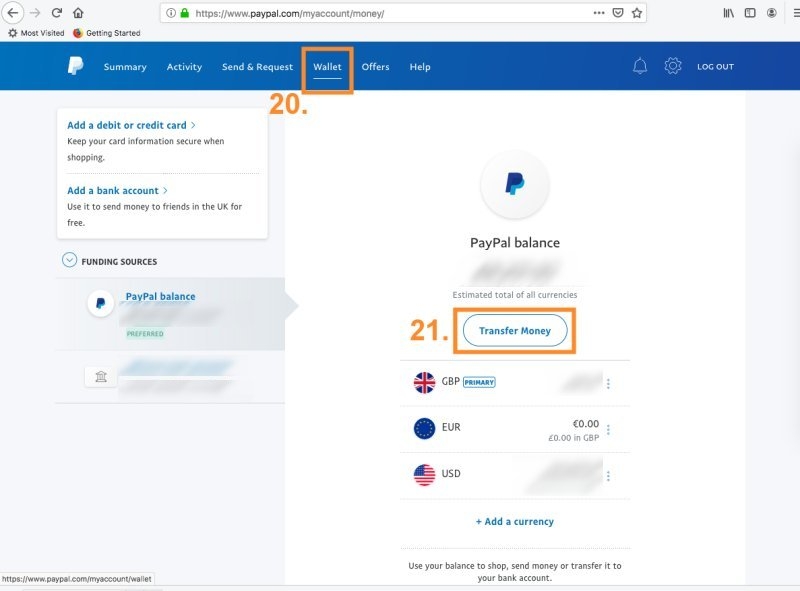Open the Summary tab
Image resolution: width=800 pixels, height=591 pixels.
pyautogui.click(x=125, y=67)
